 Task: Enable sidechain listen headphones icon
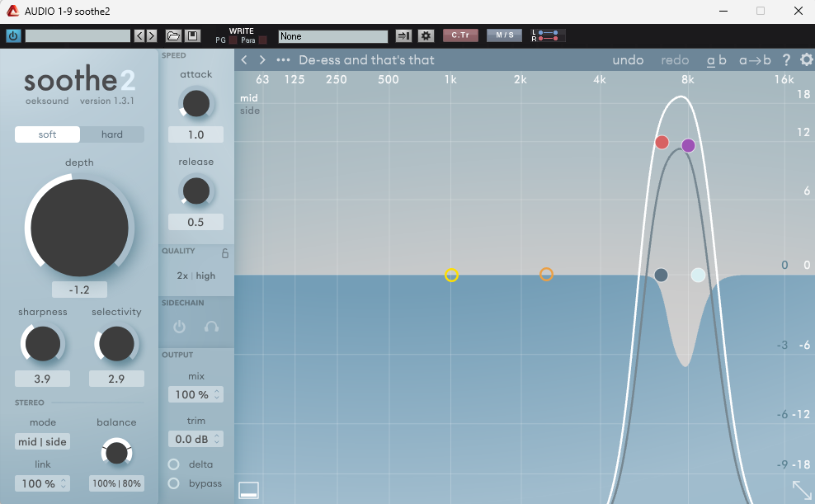(x=211, y=327)
